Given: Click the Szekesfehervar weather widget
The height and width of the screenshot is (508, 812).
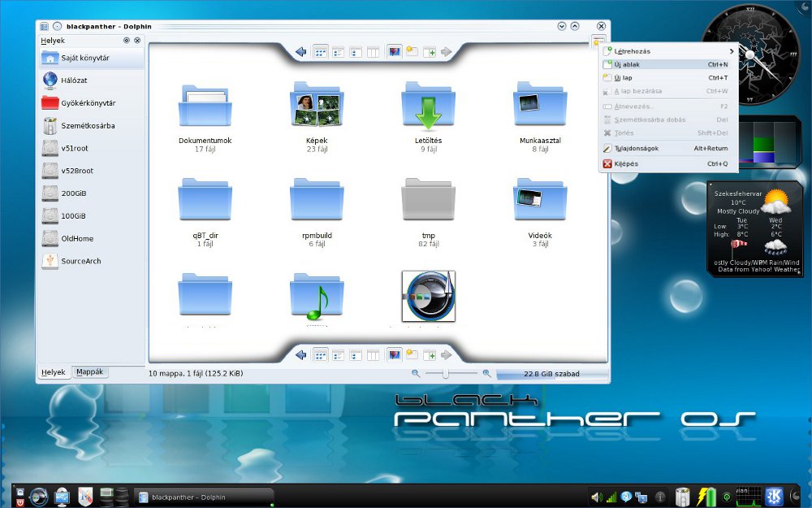Looking at the screenshot, I should [x=754, y=228].
